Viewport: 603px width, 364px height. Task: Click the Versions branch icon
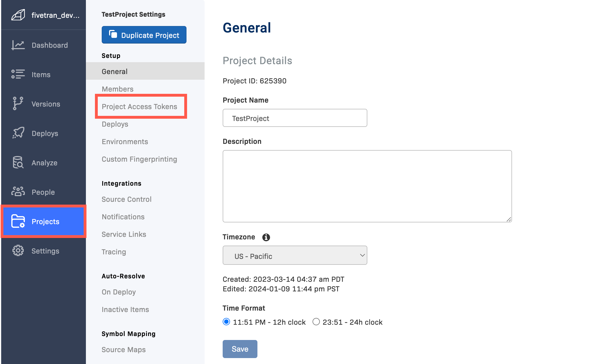click(18, 103)
